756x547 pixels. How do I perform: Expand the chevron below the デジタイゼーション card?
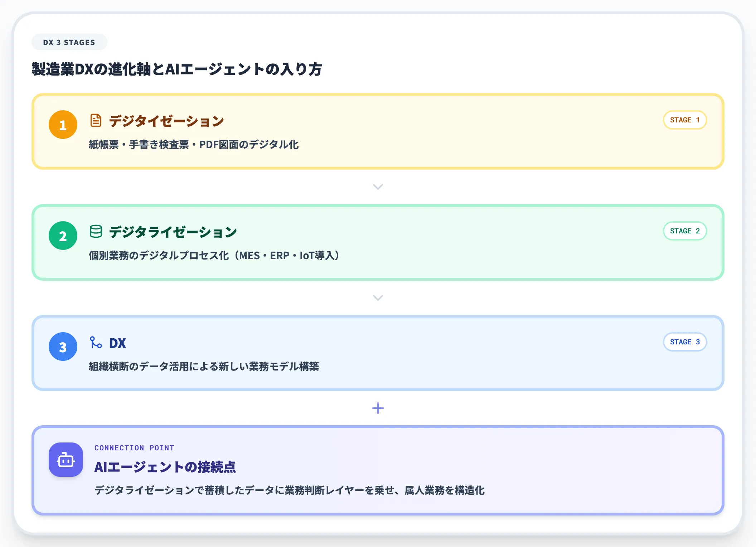click(x=378, y=187)
